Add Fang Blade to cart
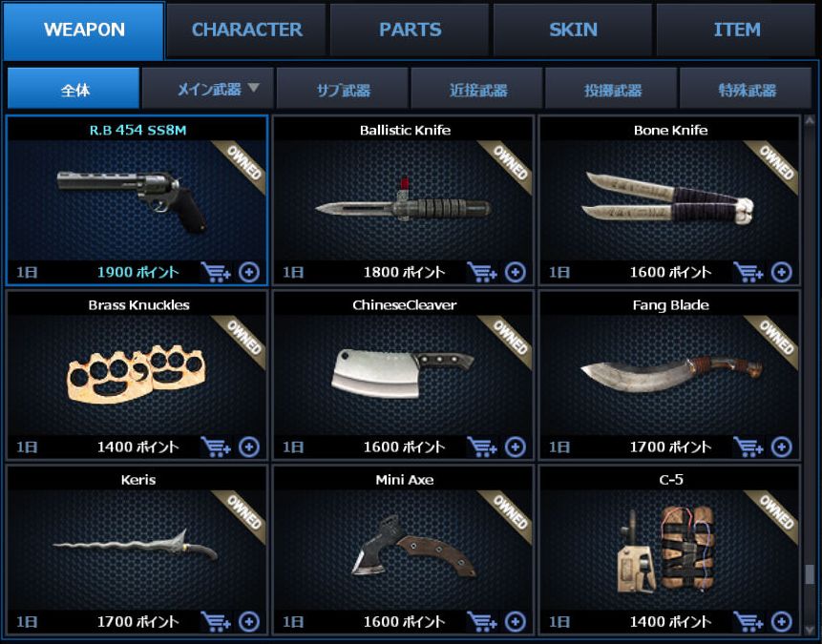 [748, 447]
